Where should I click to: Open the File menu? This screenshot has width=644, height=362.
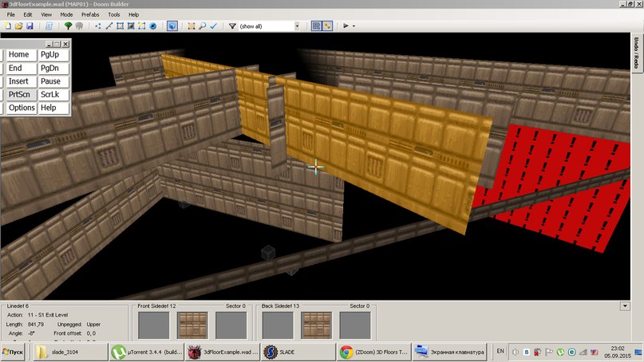[10, 14]
